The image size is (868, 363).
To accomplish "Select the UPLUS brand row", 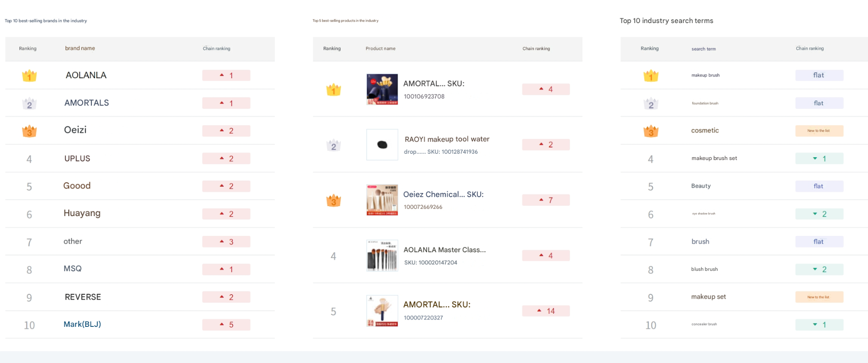I will (140, 159).
